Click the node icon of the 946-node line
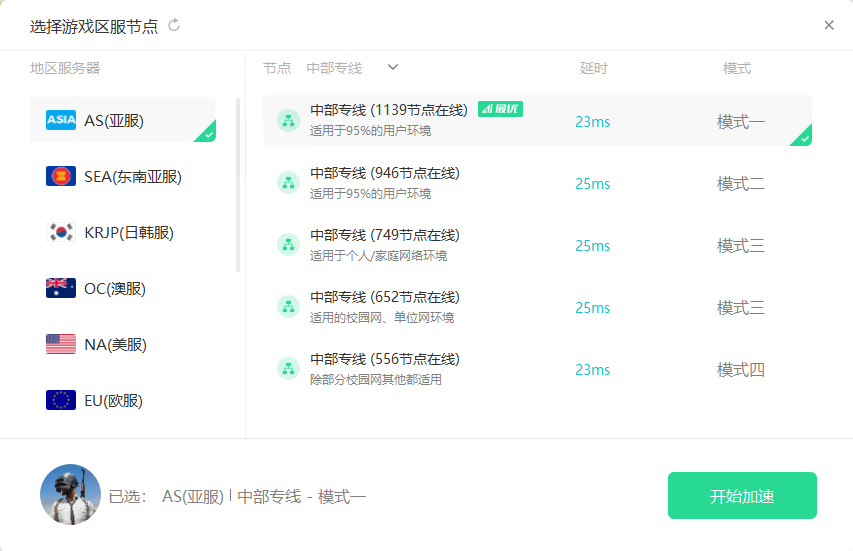853x551 pixels. (x=288, y=183)
